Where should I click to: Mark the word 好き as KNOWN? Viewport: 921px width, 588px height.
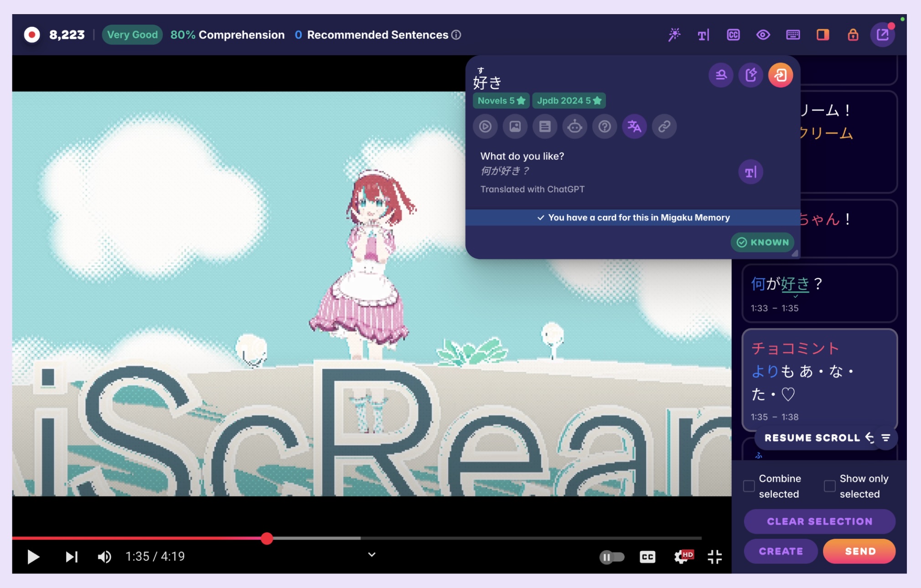[763, 242]
